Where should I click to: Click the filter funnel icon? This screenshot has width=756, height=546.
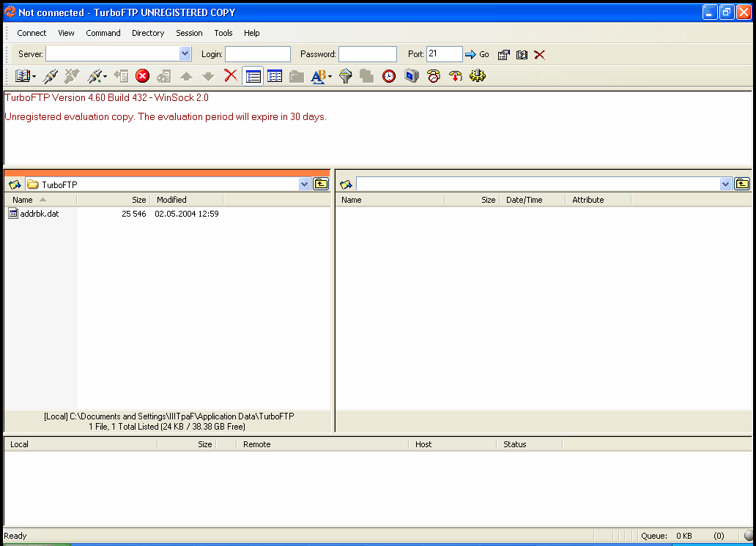[x=346, y=76]
